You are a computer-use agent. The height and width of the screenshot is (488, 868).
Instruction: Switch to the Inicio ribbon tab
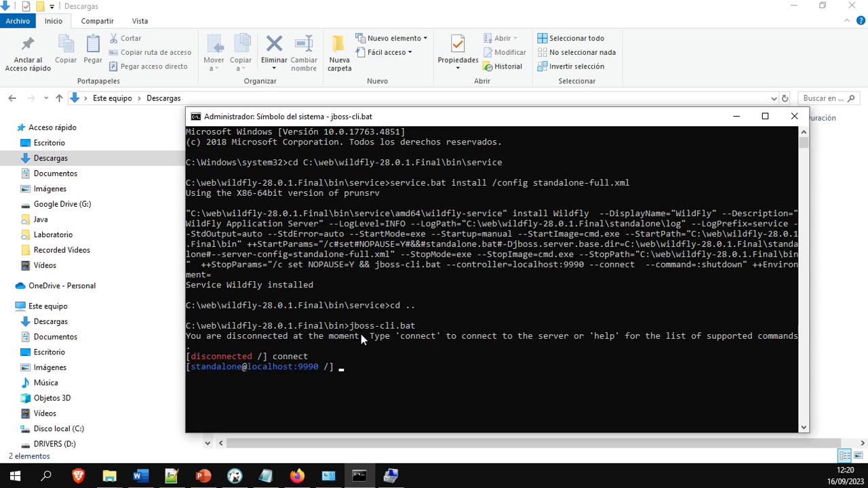[x=54, y=21]
